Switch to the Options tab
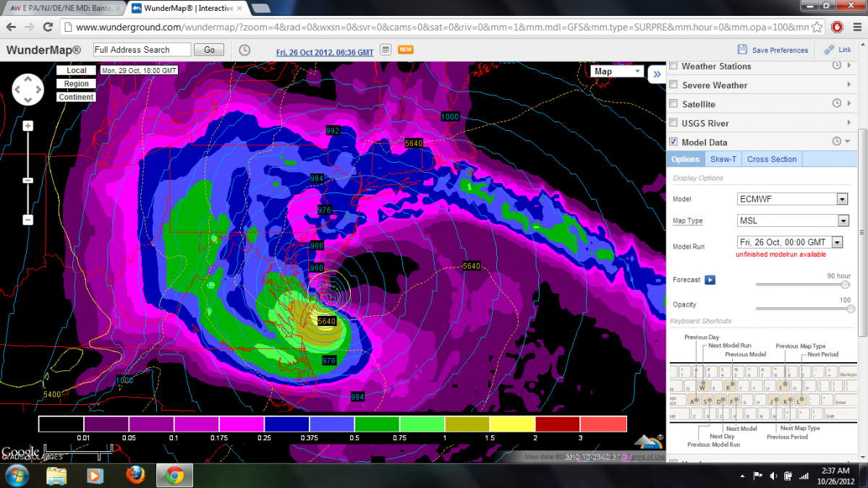Image resolution: width=868 pixels, height=488 pixels. point(685,159)
